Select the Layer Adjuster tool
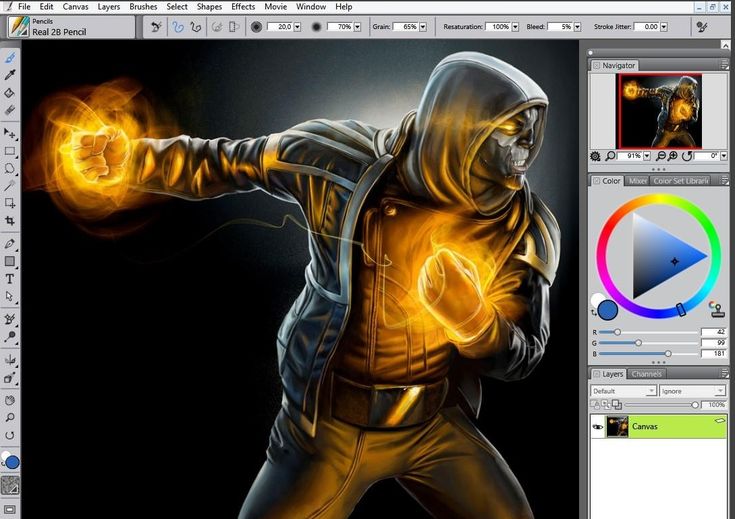The width and height of the screenshot is (735, 519). pyautogui.click(x=10, y=134)
